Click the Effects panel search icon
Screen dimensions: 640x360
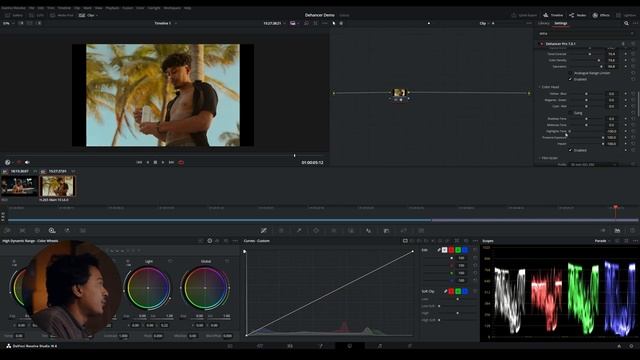[626, 23]
